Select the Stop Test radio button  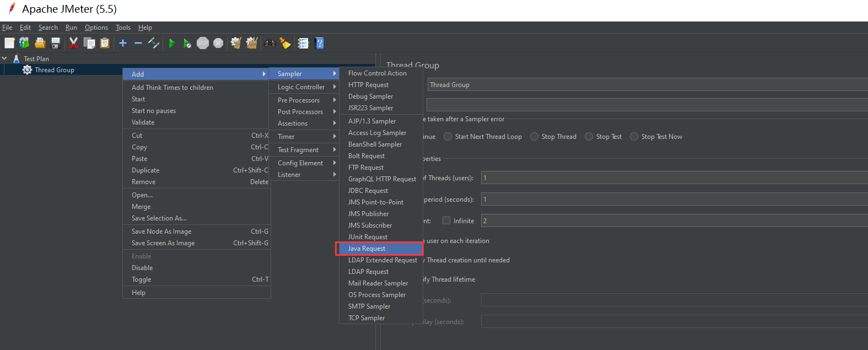pos(589,137)
